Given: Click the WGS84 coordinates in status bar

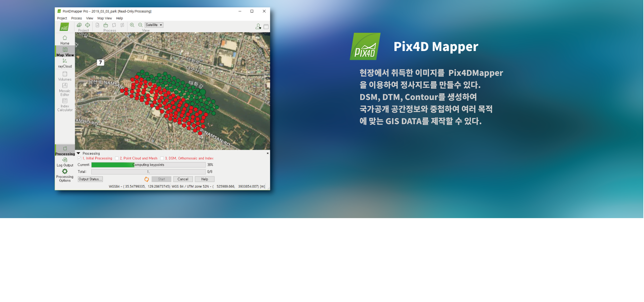Looking at the screenshot, I should (x=139, y=187).
